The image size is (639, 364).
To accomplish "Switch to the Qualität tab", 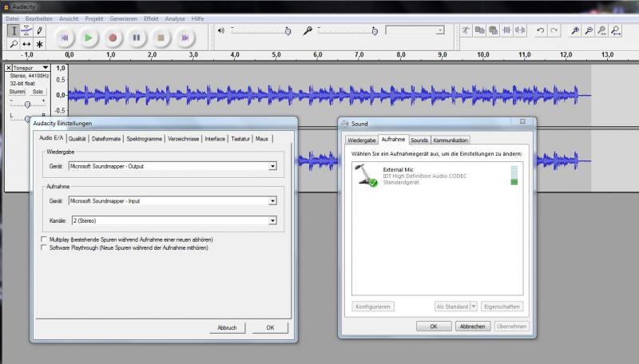I will pyautogui.click(x=77, y=139).
